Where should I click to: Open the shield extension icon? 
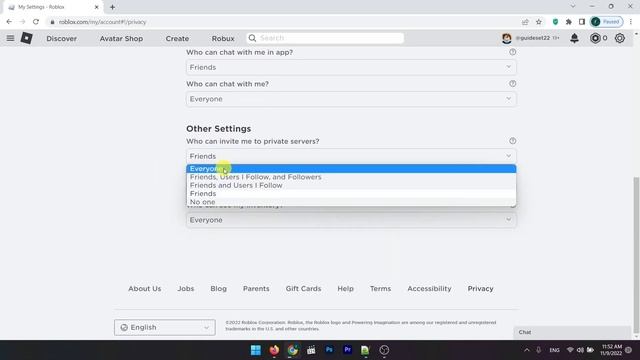coord(555,22)
